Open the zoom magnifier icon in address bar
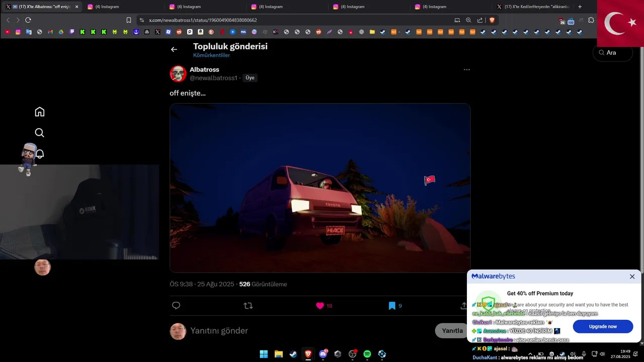 [x=468, y=20]
